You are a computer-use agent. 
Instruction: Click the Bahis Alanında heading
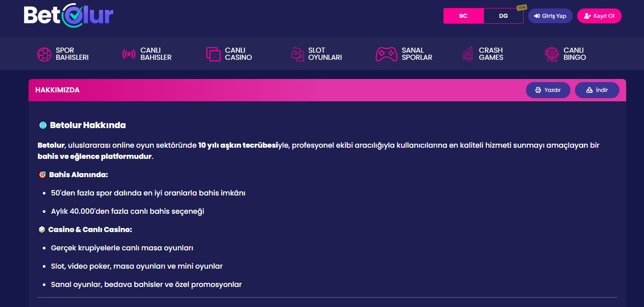pyautogui.click(x=78, y=175)
